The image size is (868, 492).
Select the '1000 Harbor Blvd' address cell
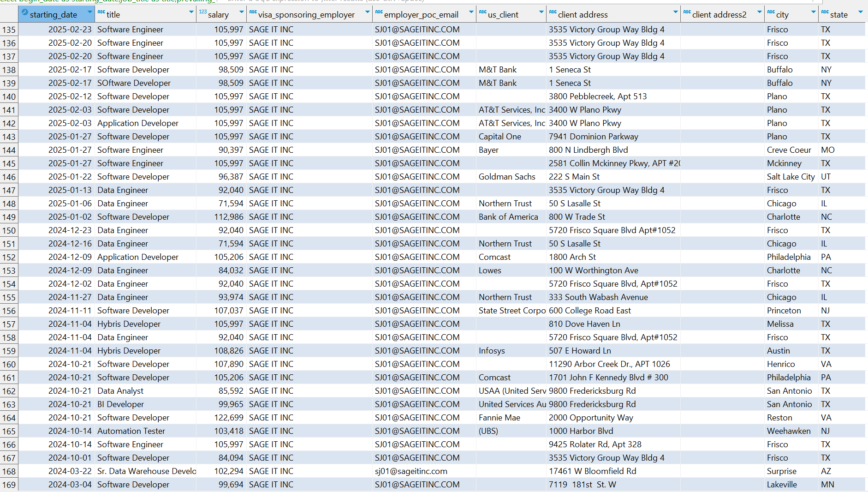coord(613,431)
